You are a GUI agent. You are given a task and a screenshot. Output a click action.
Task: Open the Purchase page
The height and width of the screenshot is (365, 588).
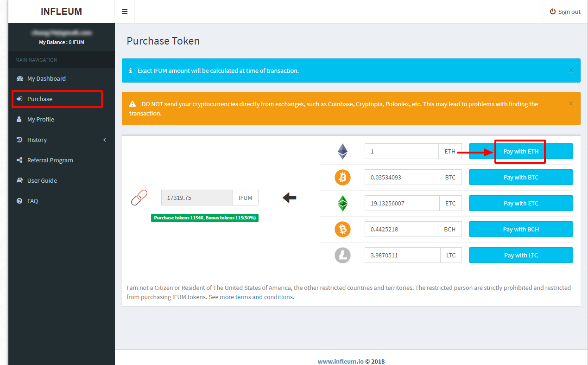[x=62, y=99]
